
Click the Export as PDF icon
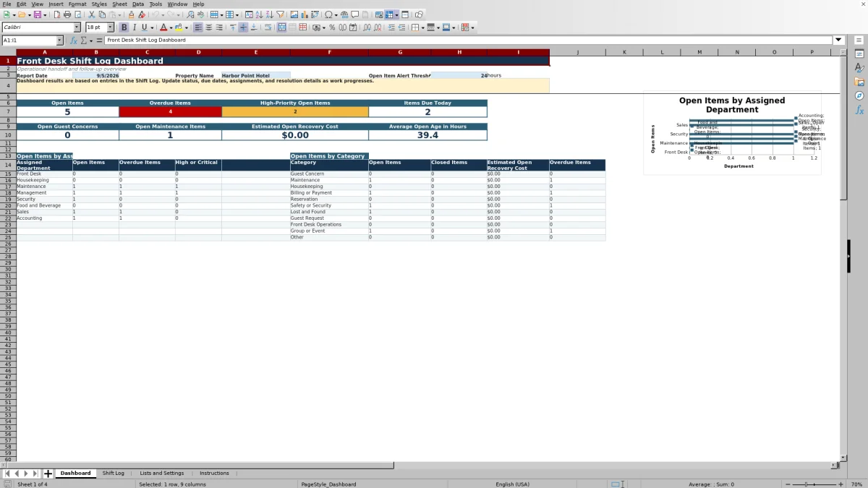click(x=57, y=14)
